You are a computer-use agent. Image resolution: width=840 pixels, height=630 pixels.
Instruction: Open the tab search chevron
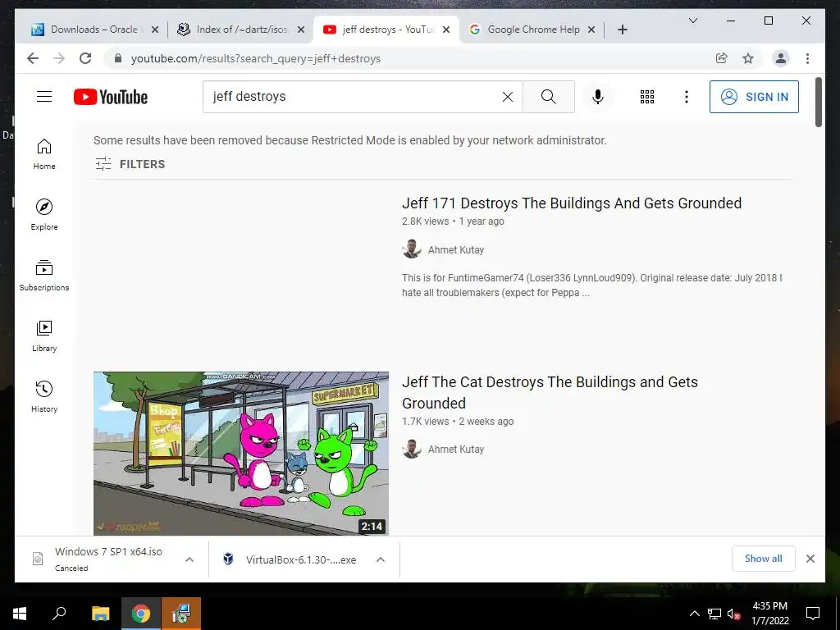coord(692,21)
